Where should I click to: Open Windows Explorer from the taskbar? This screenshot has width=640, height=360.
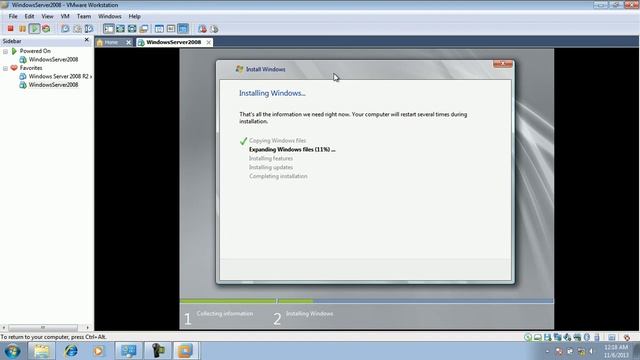pyautogui.click(x=41, y=351)
